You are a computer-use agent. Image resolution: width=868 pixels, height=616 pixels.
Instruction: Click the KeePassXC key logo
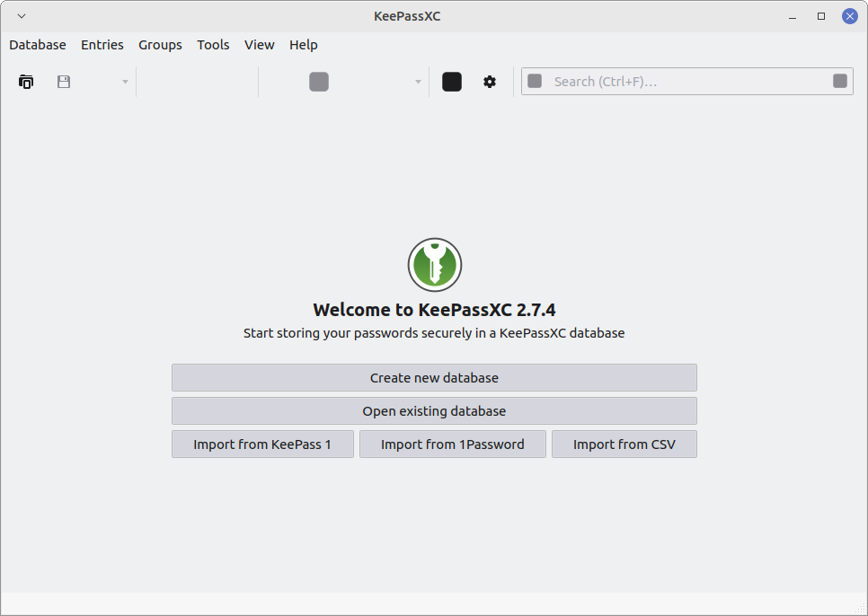point(434,264)
